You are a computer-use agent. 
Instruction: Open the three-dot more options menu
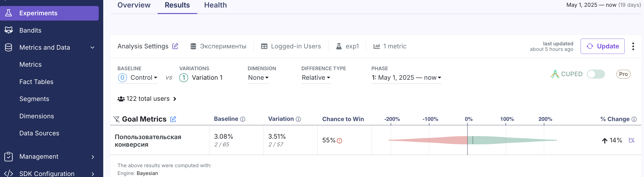(x=633, y=46)
